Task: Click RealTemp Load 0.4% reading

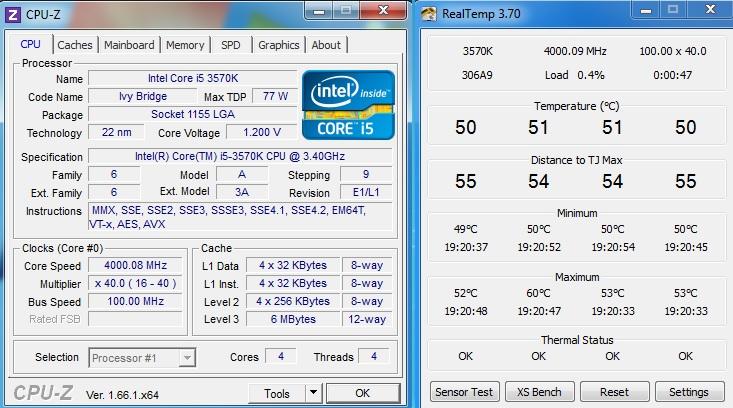Action: [575, 75]
